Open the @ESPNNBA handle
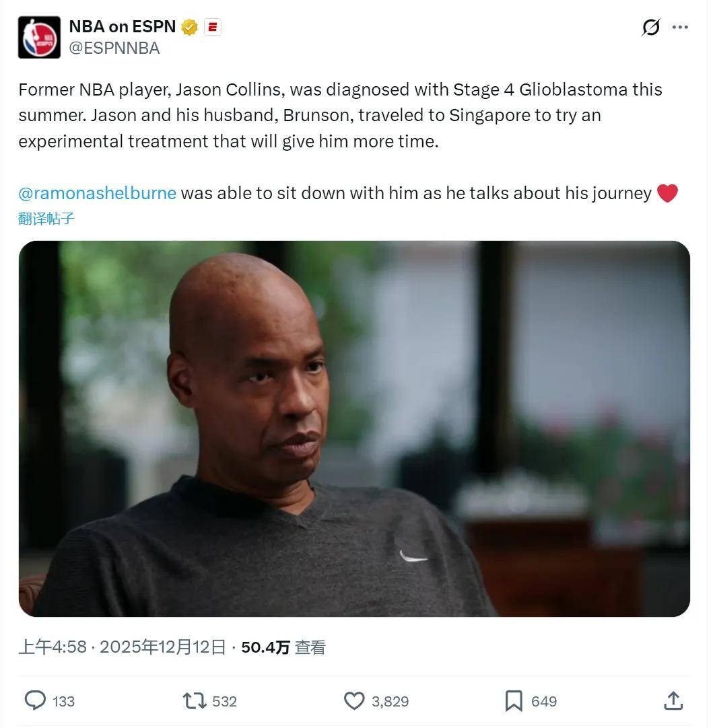The height and width of the screenshot is (728, 713). tap(114, 48)
